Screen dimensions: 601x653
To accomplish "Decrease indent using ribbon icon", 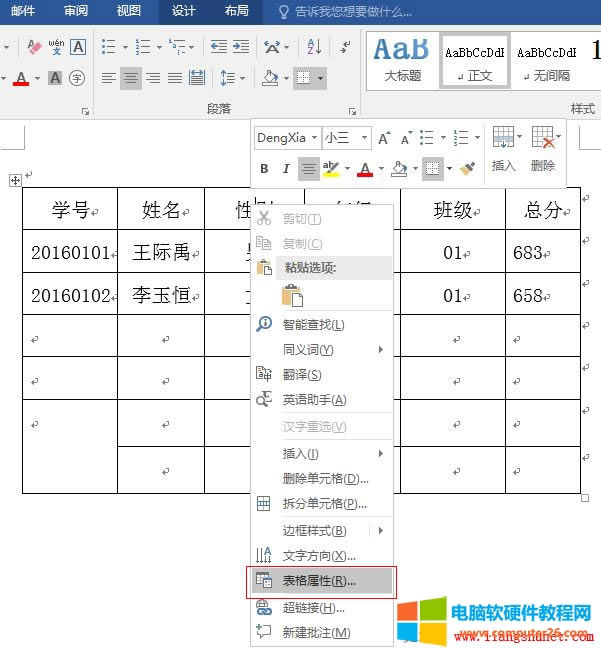I will [x=219, y=47].
